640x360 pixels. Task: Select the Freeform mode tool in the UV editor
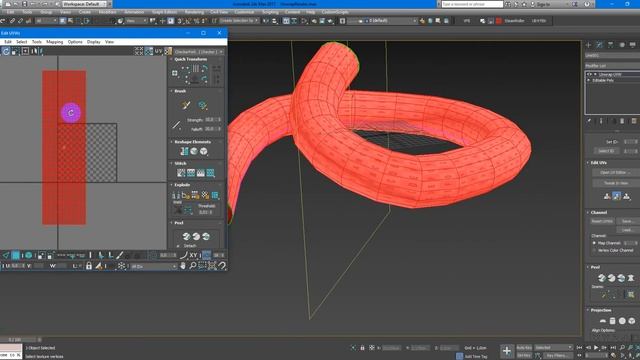[x=25, y=51]
